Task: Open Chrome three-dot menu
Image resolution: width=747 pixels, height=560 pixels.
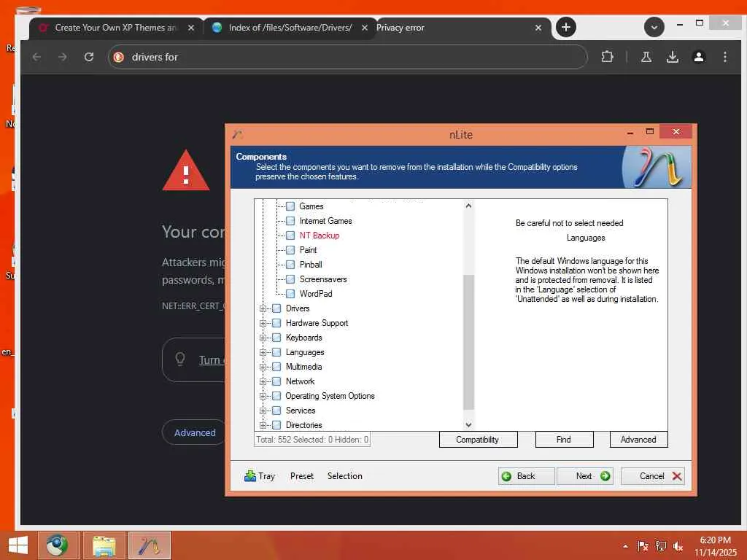Action: 724,57
